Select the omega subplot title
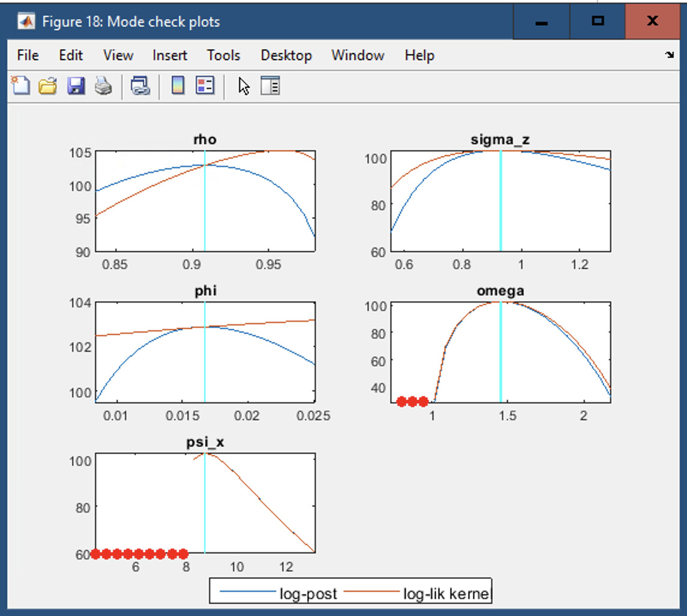 pyautogui.click(x=500, y=291)
